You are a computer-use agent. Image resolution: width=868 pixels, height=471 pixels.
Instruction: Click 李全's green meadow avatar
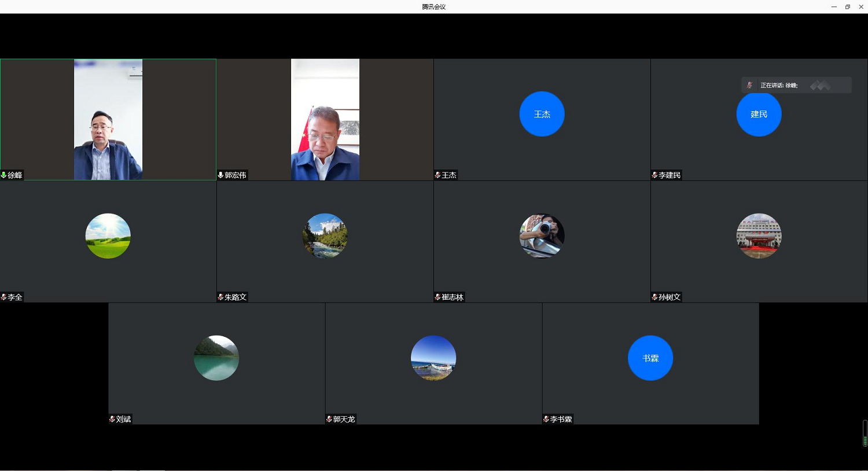(x=108, y=236)
